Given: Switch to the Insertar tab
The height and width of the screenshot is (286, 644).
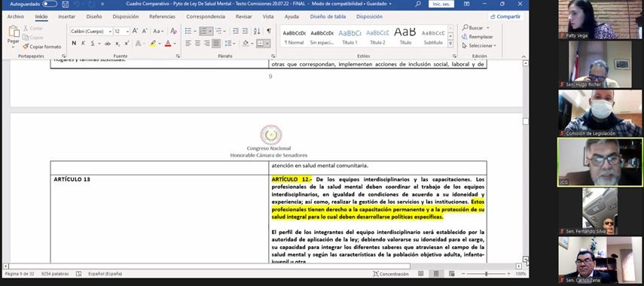Looking at the screenshot, I should (x=66, y=17).
